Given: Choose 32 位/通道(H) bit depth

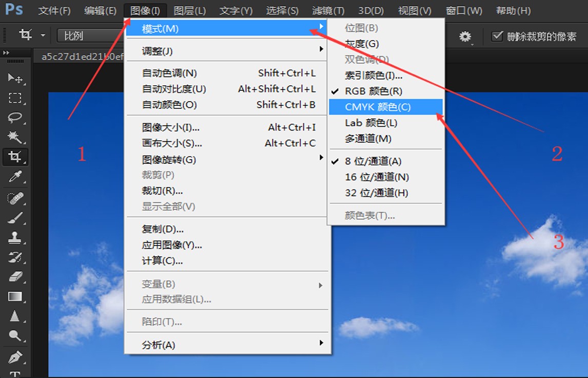Looking at the screenshot, I should pyautogui.click(x=386, y=193).
